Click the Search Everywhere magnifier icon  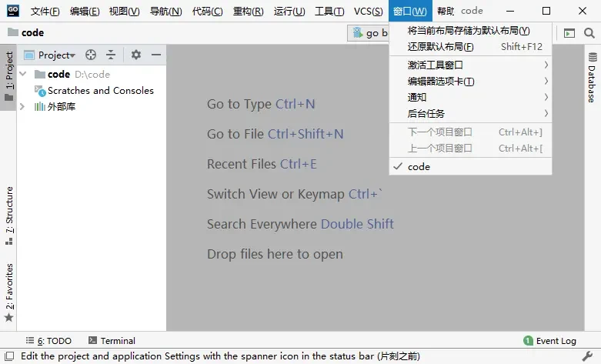click(589, 33)
